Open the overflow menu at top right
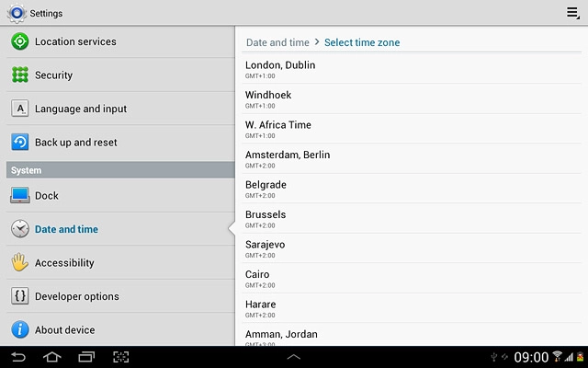588x368 pixels. 572,13
